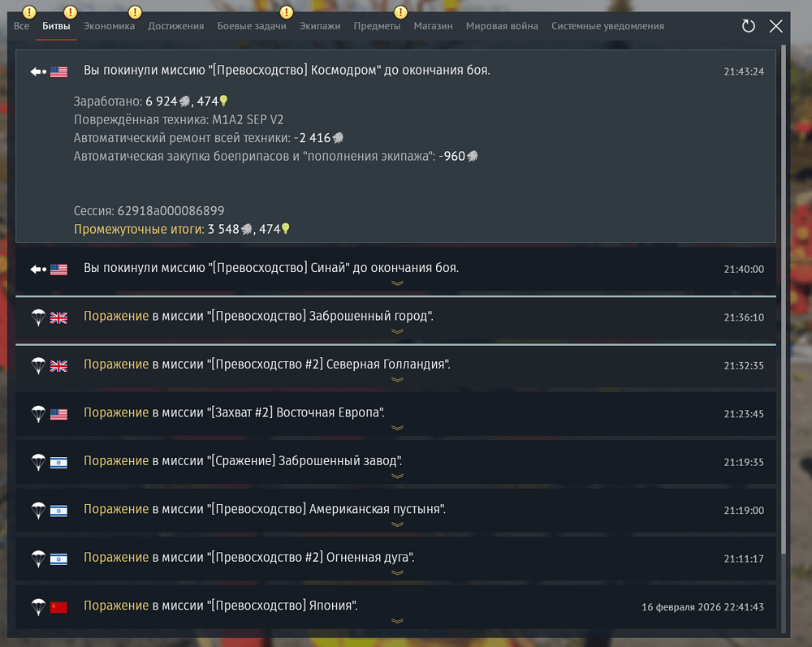The height and width of the screenshot is (647, 812).
Task: Open the Боевые задачи tab
Action: [252, 26]
